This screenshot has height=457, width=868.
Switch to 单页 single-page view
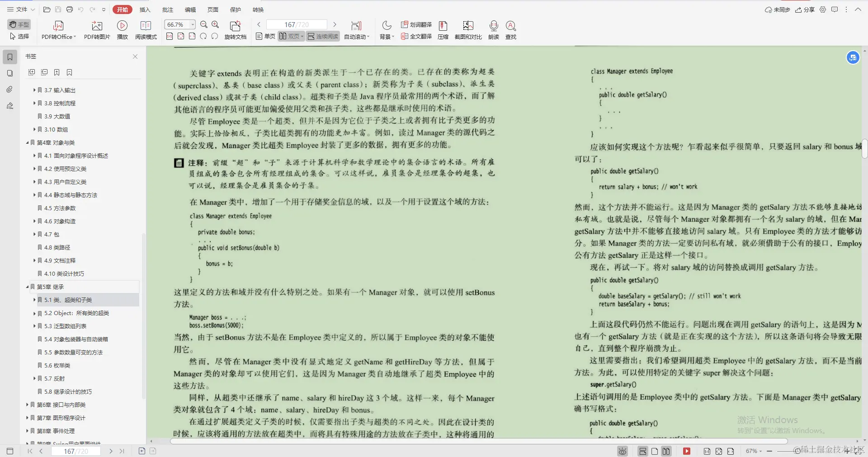click(x=264, y=36)
